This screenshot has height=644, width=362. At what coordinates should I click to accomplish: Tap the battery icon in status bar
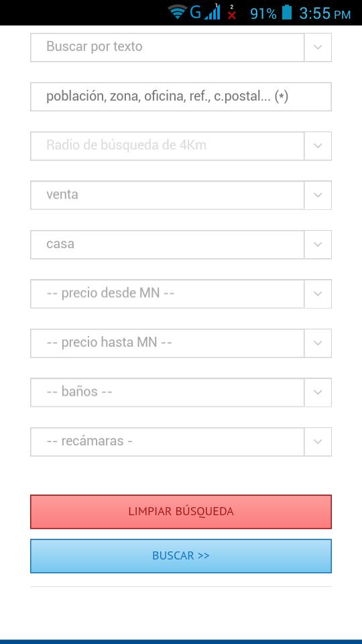[286, 12]
